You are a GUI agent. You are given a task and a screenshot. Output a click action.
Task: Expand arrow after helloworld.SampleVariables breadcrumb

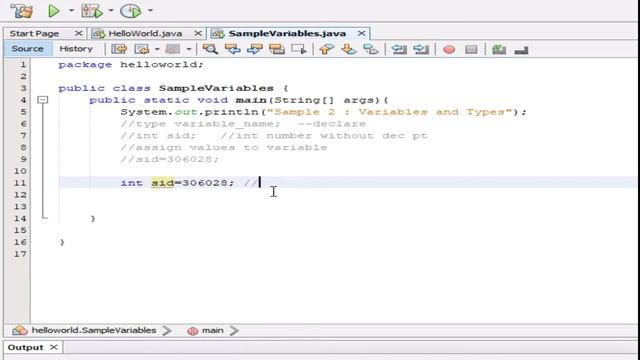tap(167, 330)
